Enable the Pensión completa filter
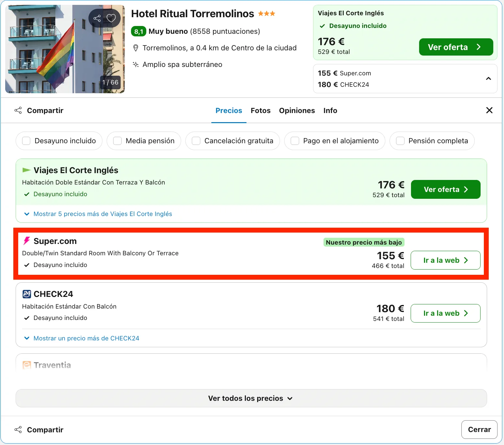This screenshot has width=504, height=445. coord(400,141)
